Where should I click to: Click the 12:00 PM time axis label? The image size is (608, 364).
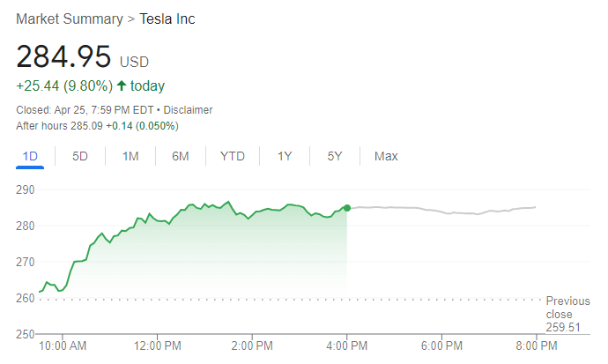click(x=159, y=345)
